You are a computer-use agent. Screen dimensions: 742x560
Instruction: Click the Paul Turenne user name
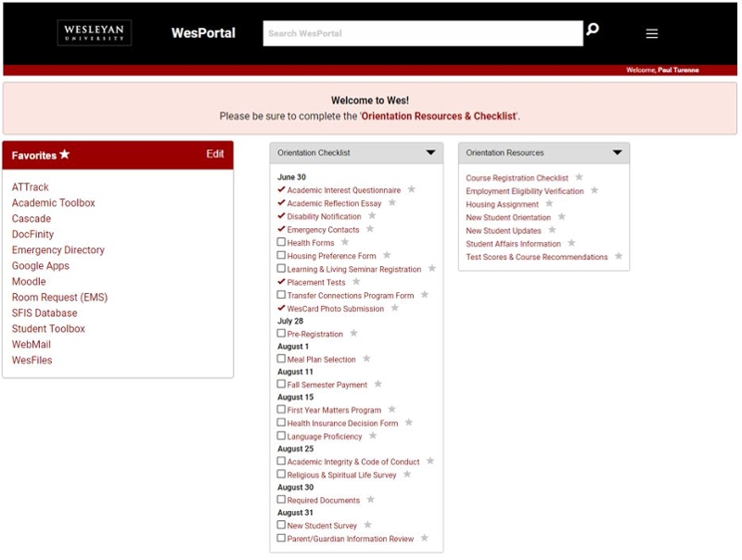point(678,70)
